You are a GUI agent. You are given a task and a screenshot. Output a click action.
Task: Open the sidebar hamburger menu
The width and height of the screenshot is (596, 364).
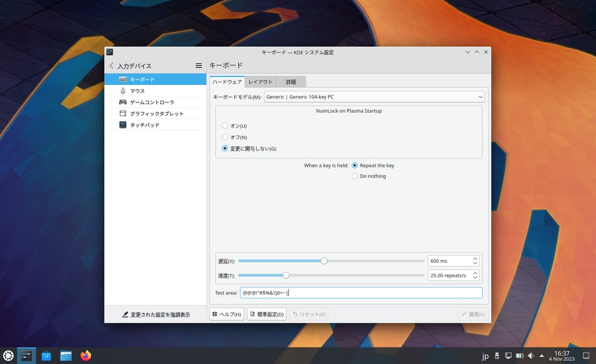click(x=198, y=66)
